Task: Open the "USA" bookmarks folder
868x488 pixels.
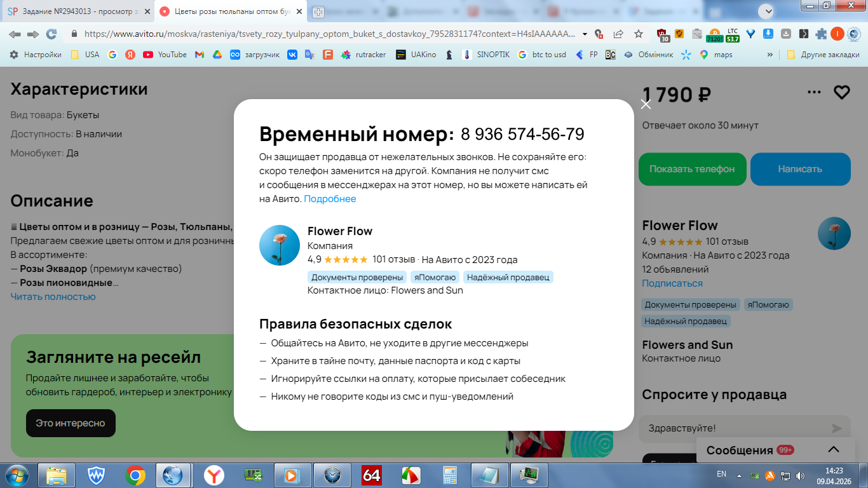Action: 85,55
